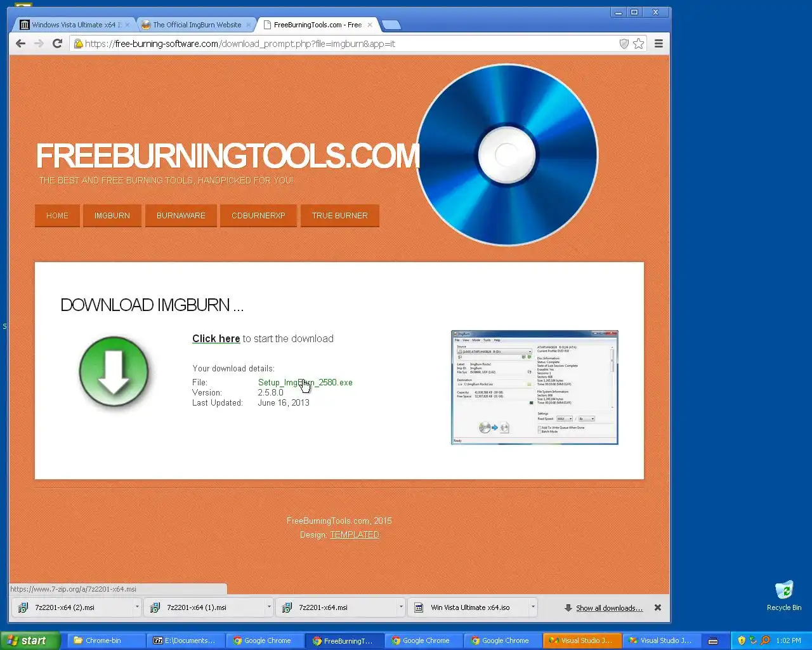Follow the TEMPLATED design link
This screenshot has height=650, width=812.
[355, 534]
